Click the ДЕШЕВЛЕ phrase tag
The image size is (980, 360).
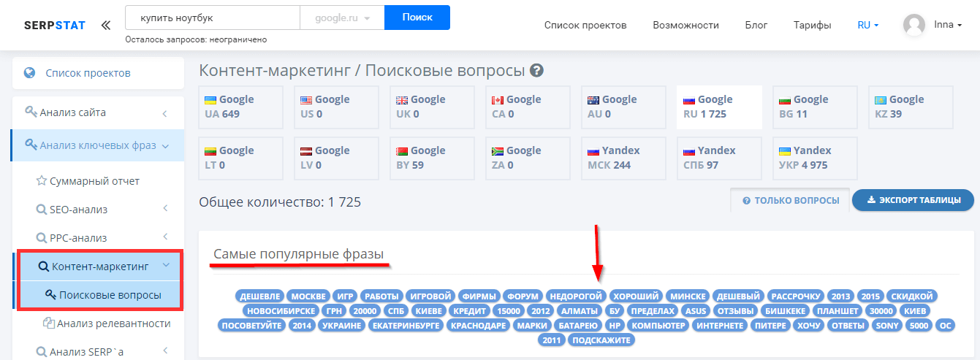coord(259,296)
